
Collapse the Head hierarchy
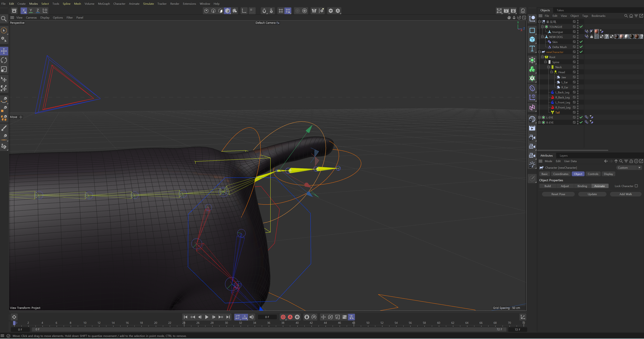point(551,72)
